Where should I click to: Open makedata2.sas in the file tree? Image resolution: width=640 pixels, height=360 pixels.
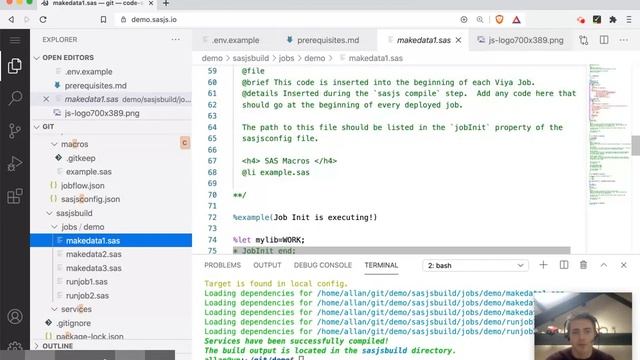(93, 254)
